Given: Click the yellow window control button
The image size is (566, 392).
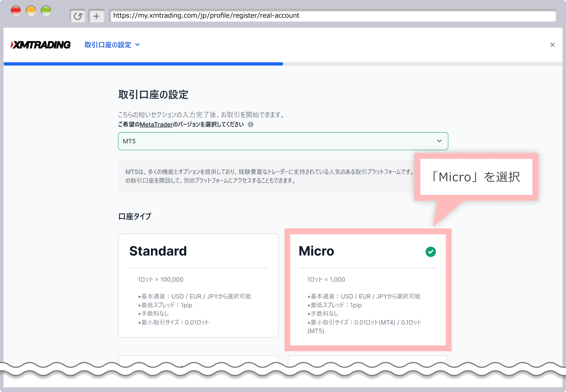Looking at the screenshot, I should [31, 11].
